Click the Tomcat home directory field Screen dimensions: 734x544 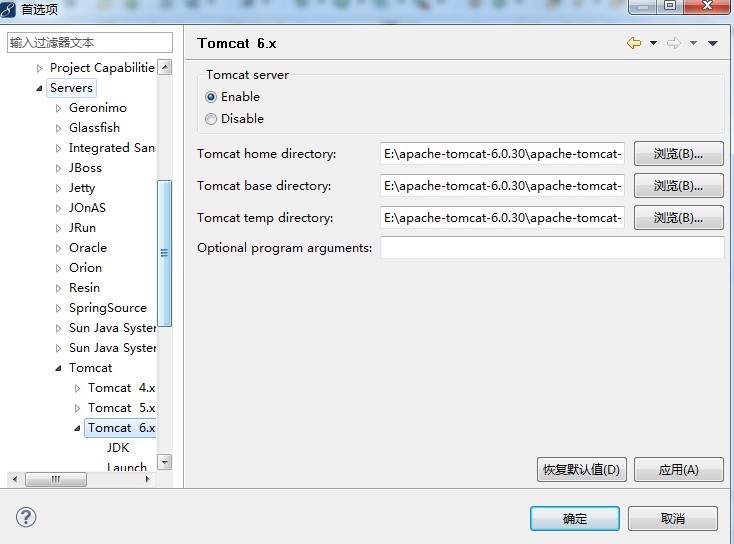click(x=502, y=154)
